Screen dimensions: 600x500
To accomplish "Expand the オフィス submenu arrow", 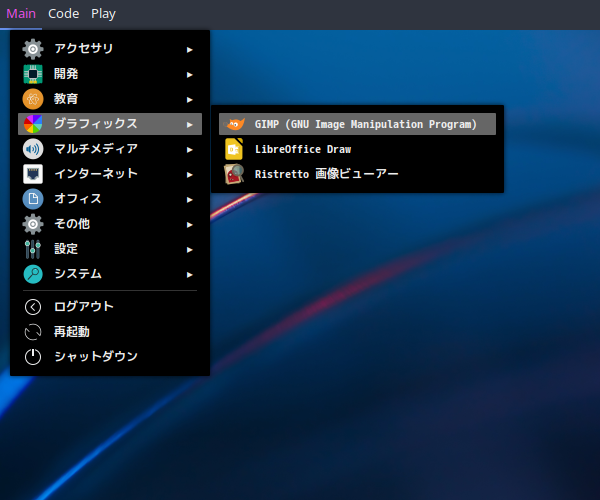I will tap(189, 200).
